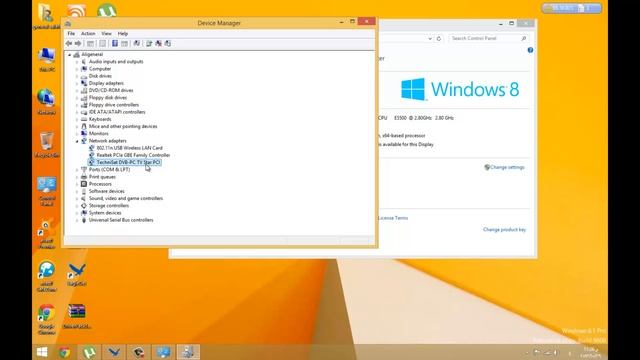Click the refresh icon in Control Panel address bar
This screenshot has width=640, height=360.
pos(439,38)
